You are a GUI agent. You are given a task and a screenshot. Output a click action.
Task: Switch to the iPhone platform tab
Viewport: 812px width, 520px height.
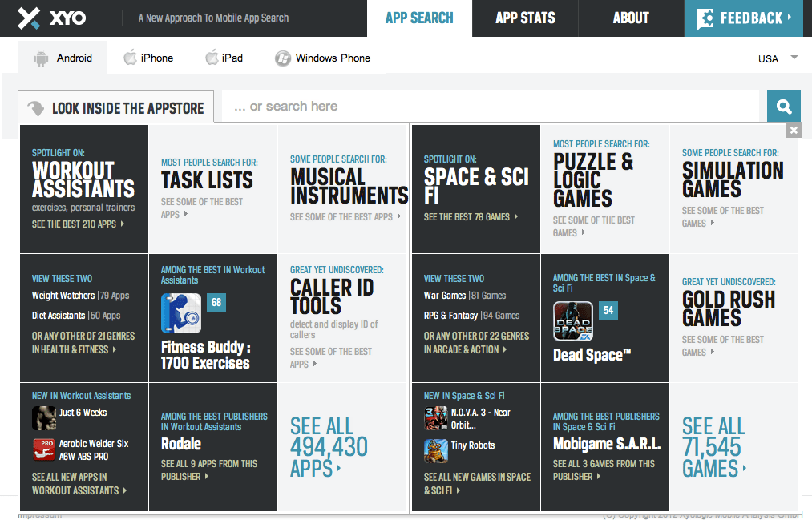tap(148, 58)
